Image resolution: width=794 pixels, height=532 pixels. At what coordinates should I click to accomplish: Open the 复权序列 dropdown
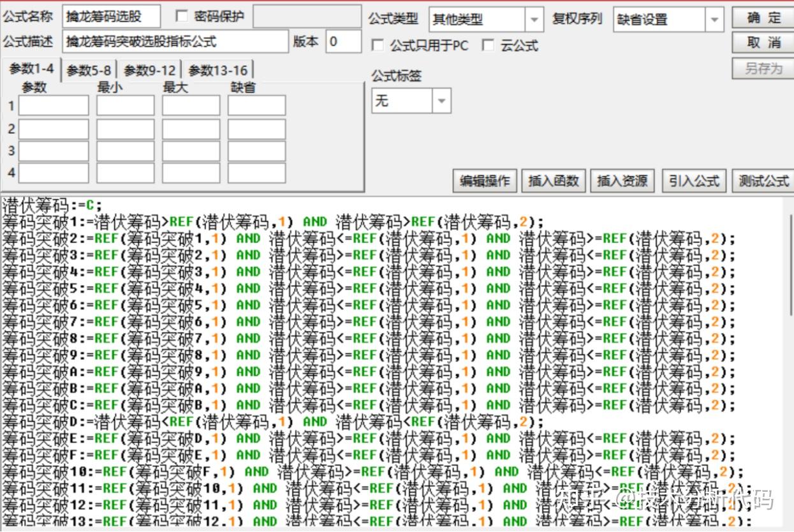click(x=714, y=20)
